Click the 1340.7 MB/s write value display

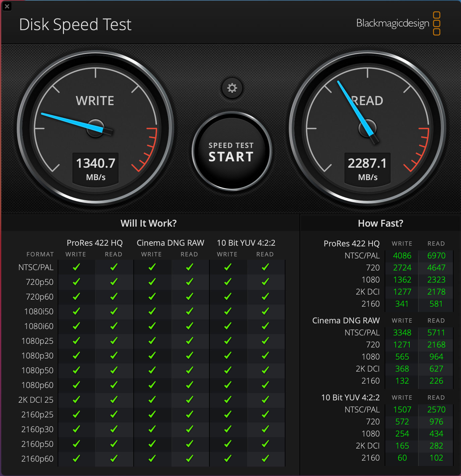[x=95, y=167]
